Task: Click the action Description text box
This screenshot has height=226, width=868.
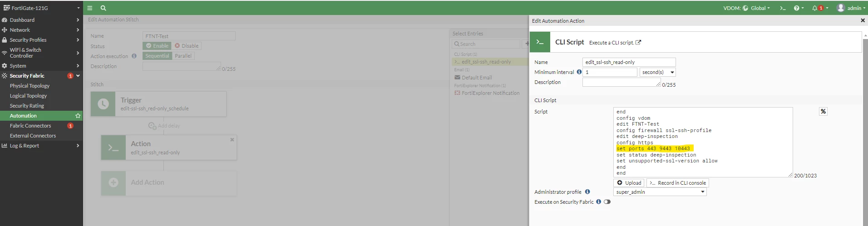Action: [x=621, y=82]
